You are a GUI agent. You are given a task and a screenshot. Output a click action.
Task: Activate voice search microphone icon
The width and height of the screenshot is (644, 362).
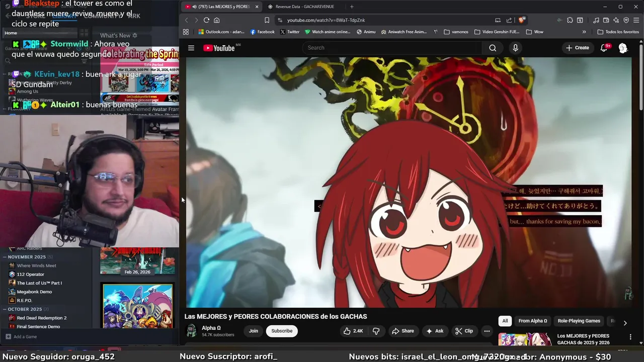click(515, 48)
